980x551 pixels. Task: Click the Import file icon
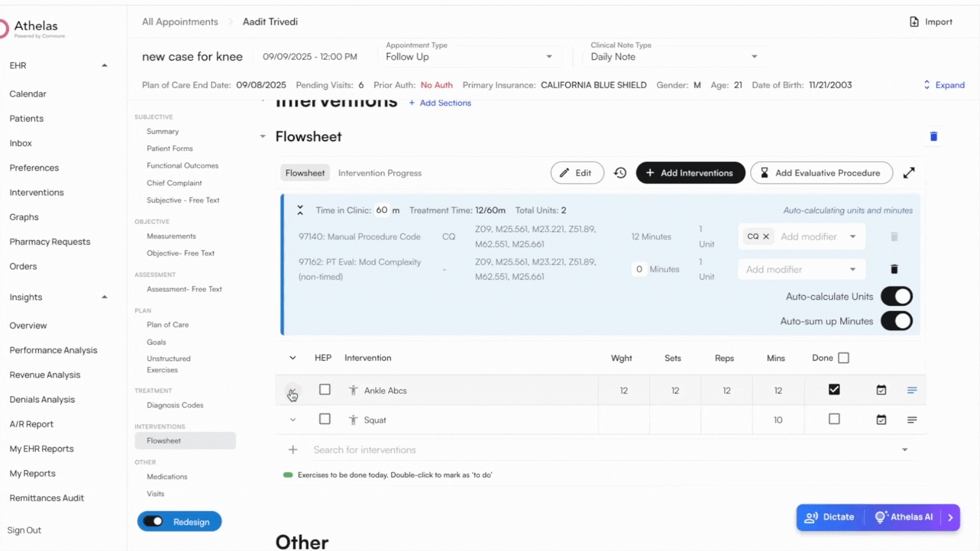tap(914, 22)
